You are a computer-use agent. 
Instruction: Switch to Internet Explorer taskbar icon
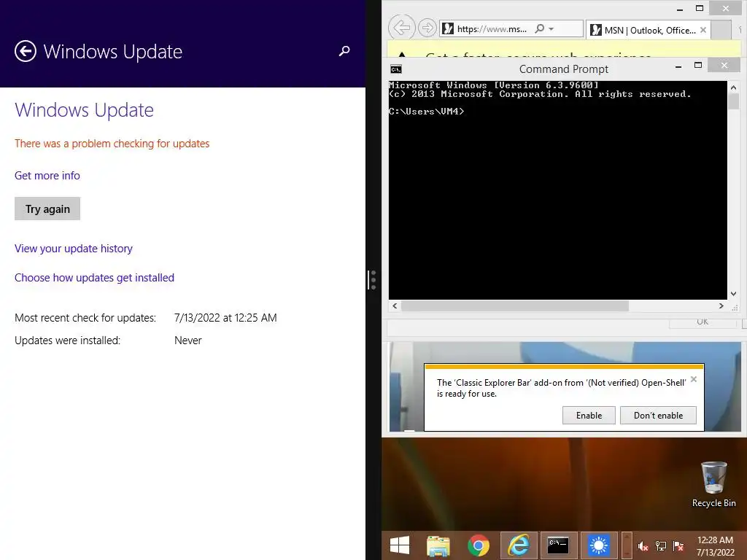point(519,545)
